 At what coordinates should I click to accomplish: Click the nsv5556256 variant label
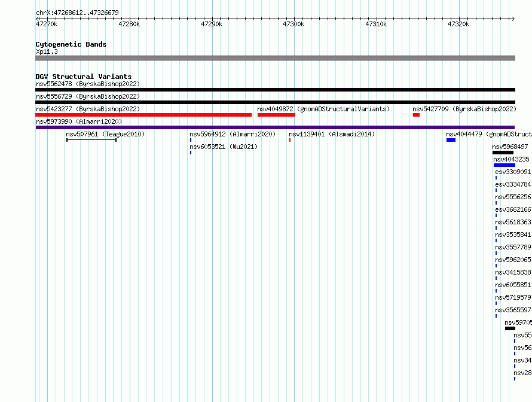coord(513,197)
